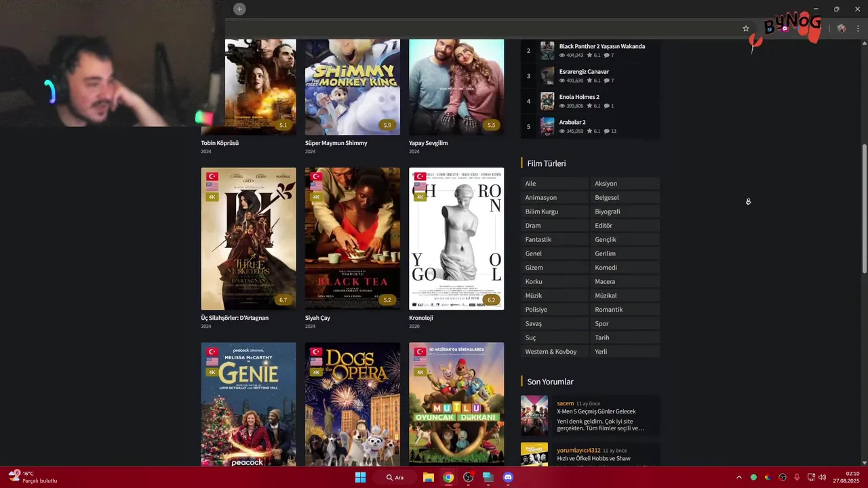The image size is (868, 488).
Task: Open the Polisiye genre
Action: point(555,310)
